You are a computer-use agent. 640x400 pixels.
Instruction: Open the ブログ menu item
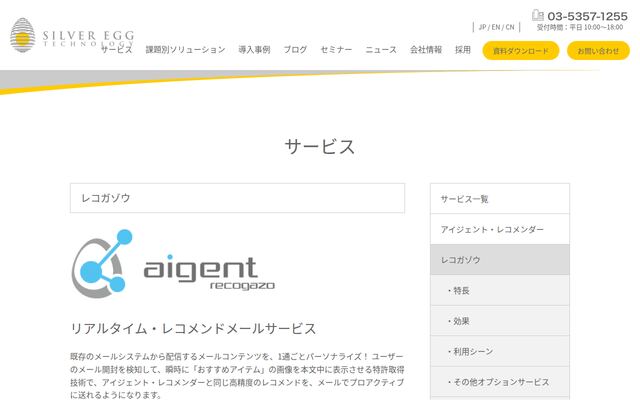[x=295, y=49]
